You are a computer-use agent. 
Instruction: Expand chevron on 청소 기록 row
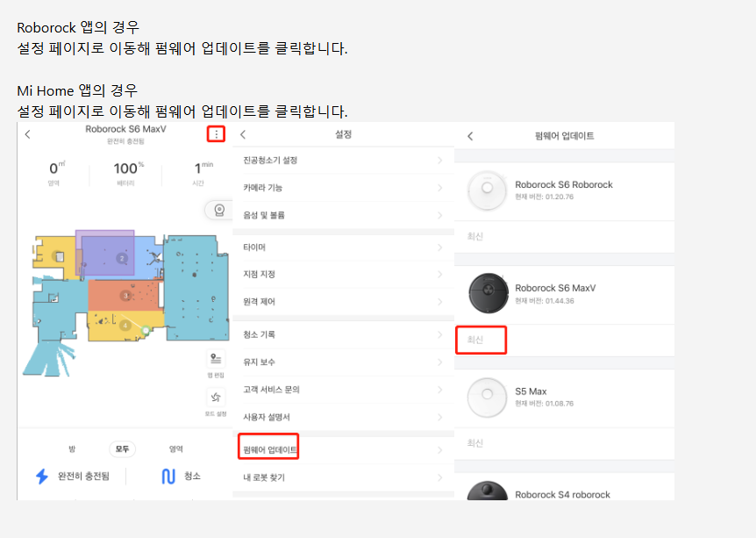tap(439, 335)
